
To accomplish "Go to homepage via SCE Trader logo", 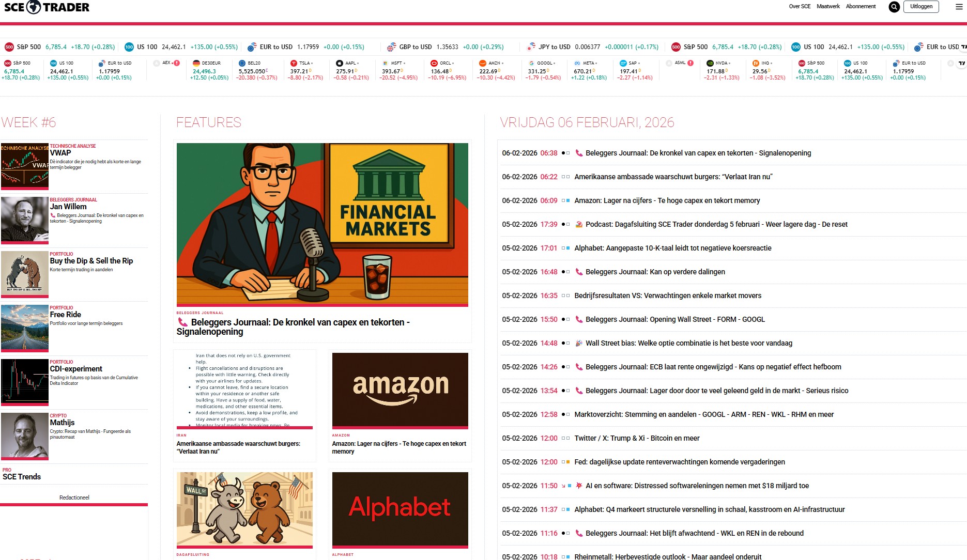I will point(47,7).
